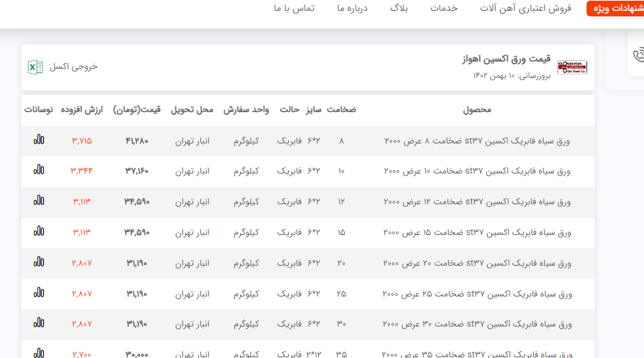644x358 pixels.
Task: Click the قیمت(تومان) column header
Action: [137, 110]
